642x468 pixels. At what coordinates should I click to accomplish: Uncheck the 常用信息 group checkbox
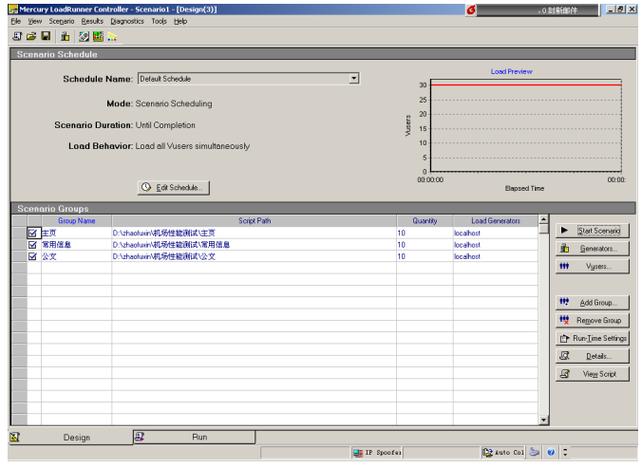(33, 245)
